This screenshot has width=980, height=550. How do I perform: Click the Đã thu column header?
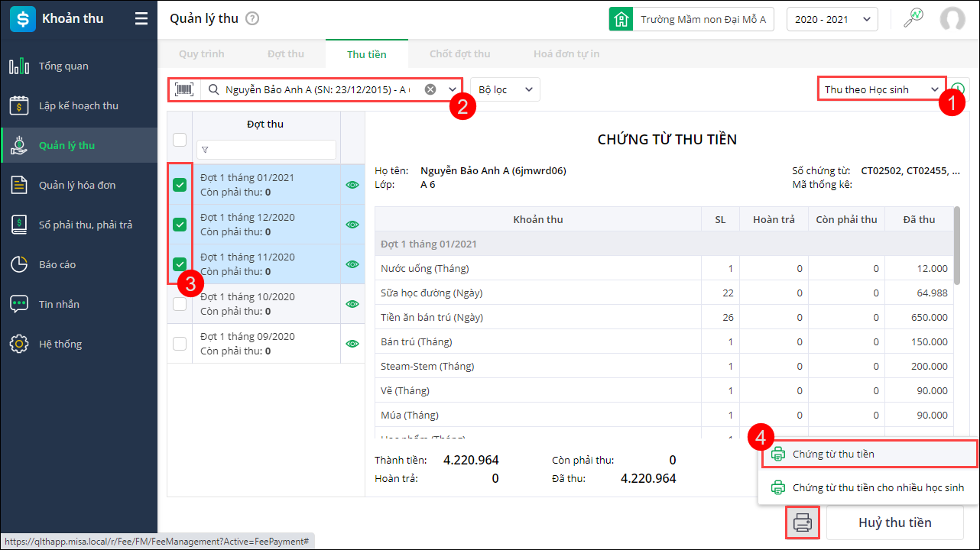coord(919,219)
